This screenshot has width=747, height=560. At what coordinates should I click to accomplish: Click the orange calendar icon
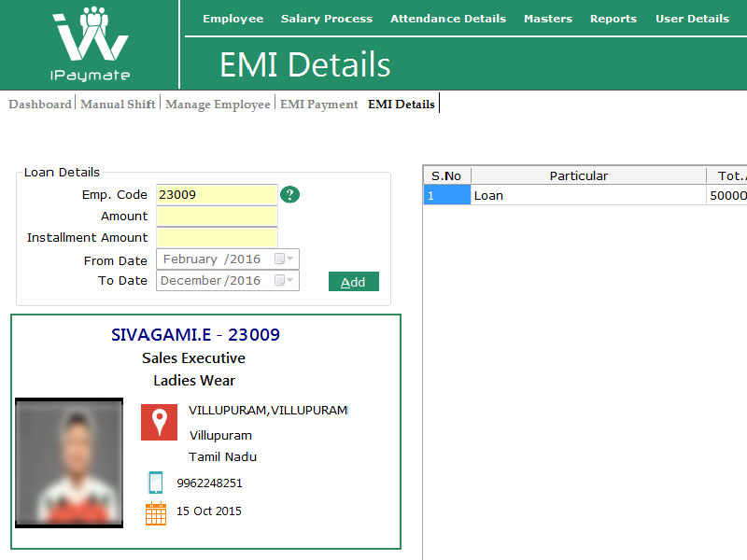[x=156, y=512]
